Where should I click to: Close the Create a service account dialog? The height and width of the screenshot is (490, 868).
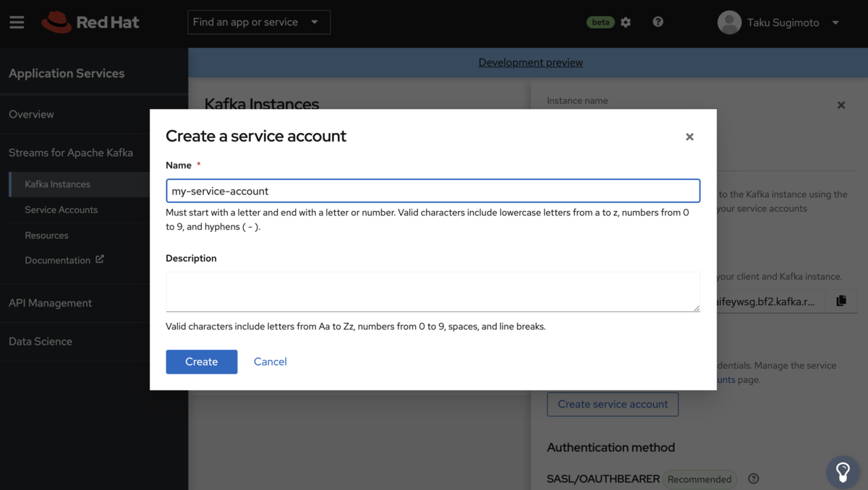click(x=689, y=137)
